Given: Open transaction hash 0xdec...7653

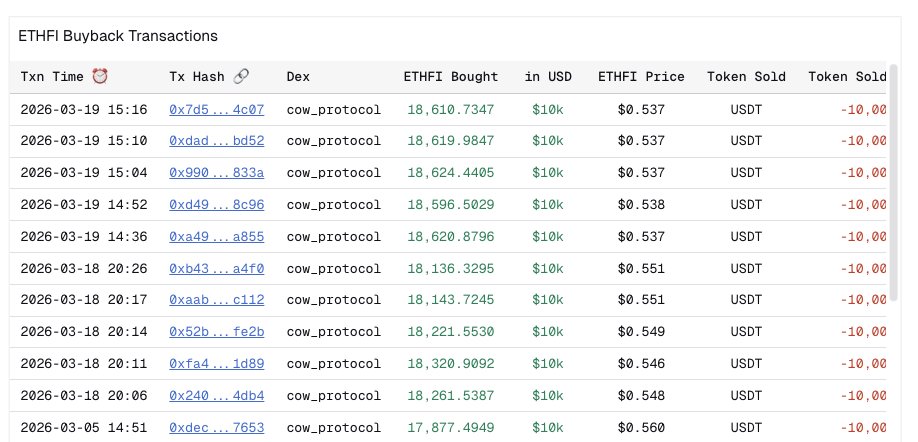Looking at the screenshot, I should 216,428.
